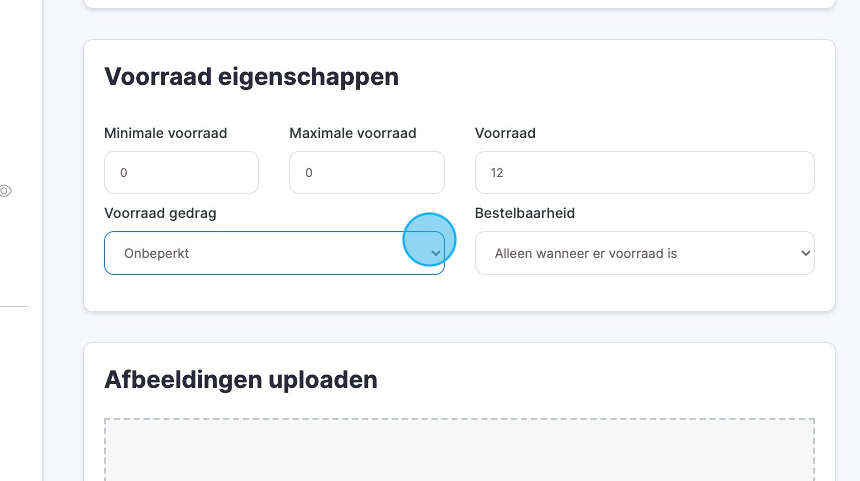This screenshot has width=860, height=481.
Task: Click the Bestelbaarheid label
Action: tap(524, 213)
